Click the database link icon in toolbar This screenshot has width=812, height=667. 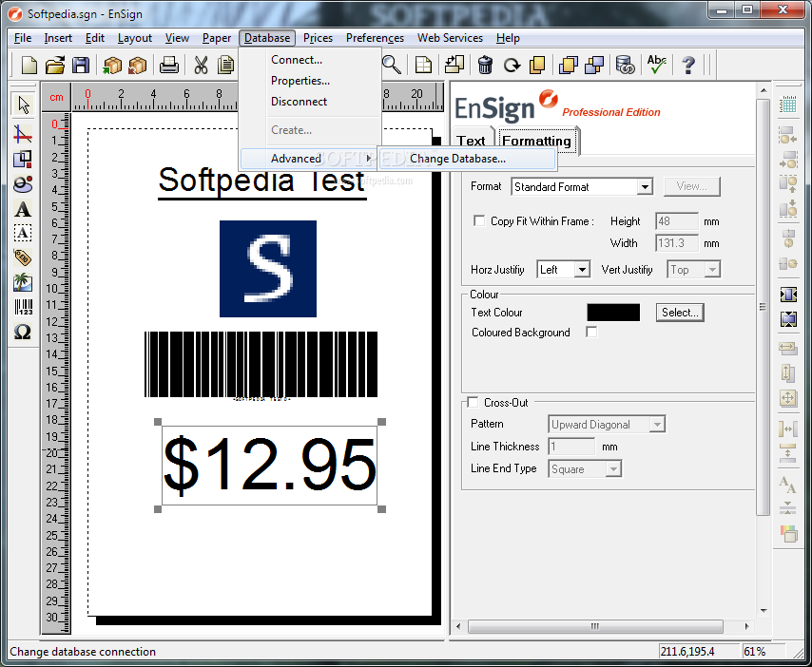point(625,66)
